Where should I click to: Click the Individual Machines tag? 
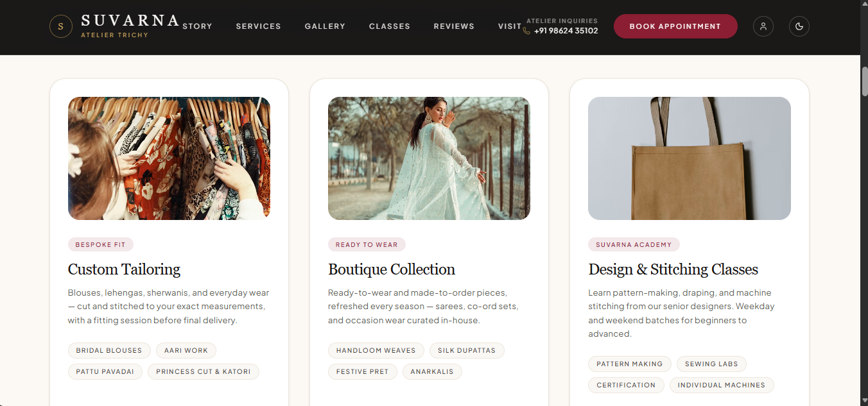coord(722,385)
